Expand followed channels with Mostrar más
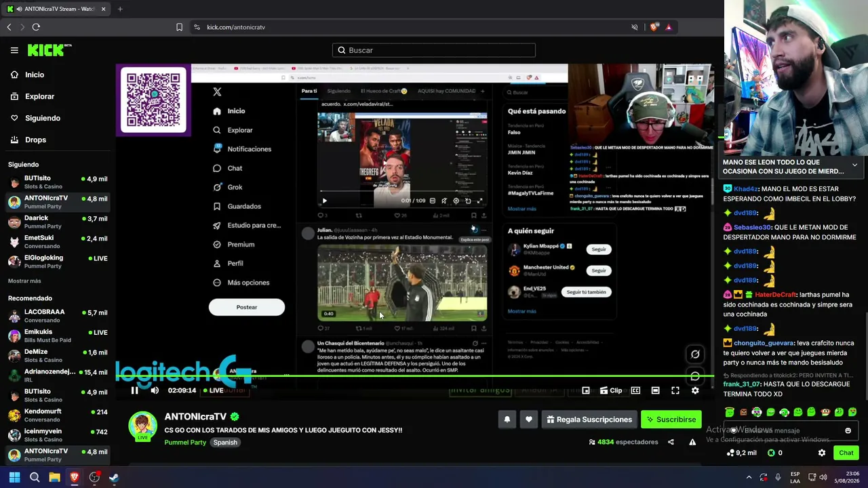The height and width of the screenshot is (488, 868). 24,281
